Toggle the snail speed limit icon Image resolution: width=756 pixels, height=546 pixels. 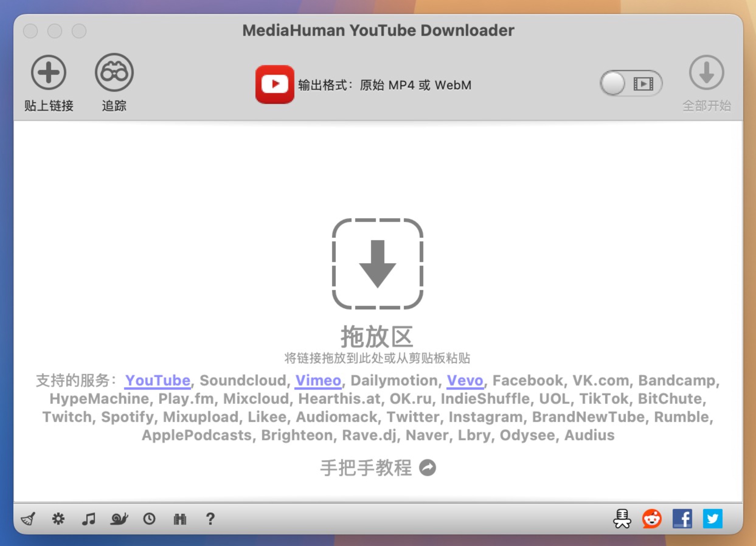point(119,519)
